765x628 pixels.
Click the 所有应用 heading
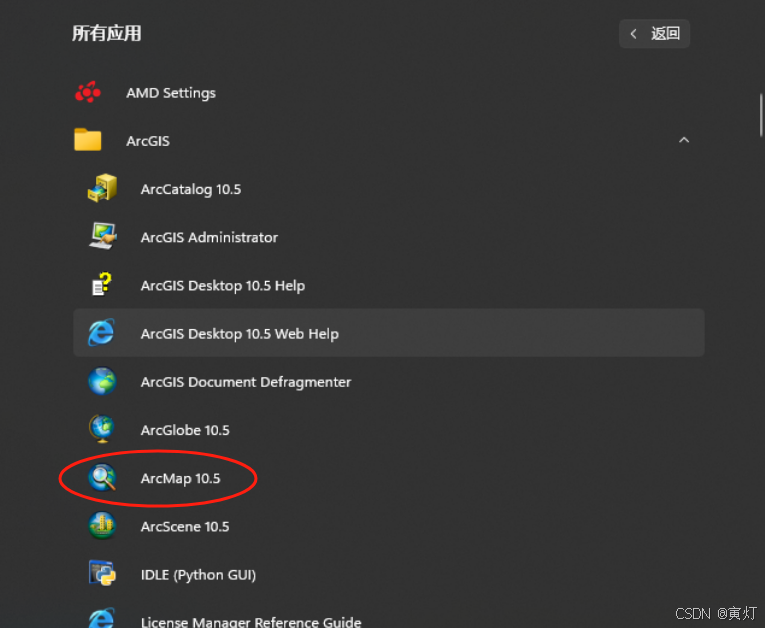(107, 34)
